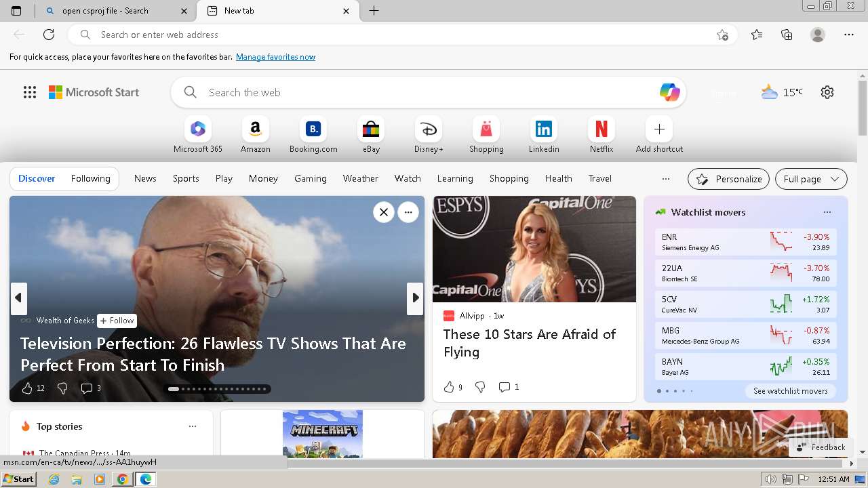Open the Favorites list icon
The height and width of the screenshot is (488, 868).
pyautogui.click(x=757, y=35)
